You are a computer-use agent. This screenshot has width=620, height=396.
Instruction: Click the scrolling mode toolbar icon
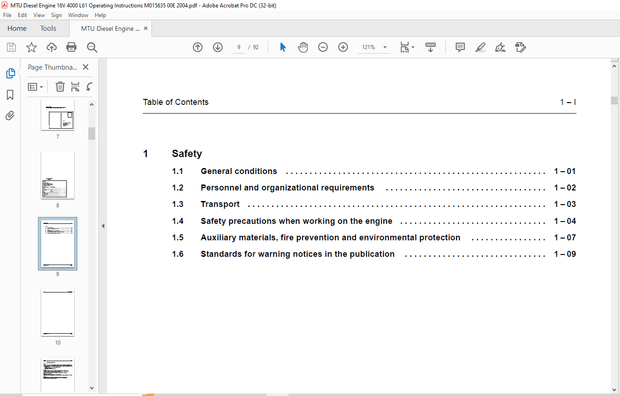pyautogui.click(x=431, y=47)
